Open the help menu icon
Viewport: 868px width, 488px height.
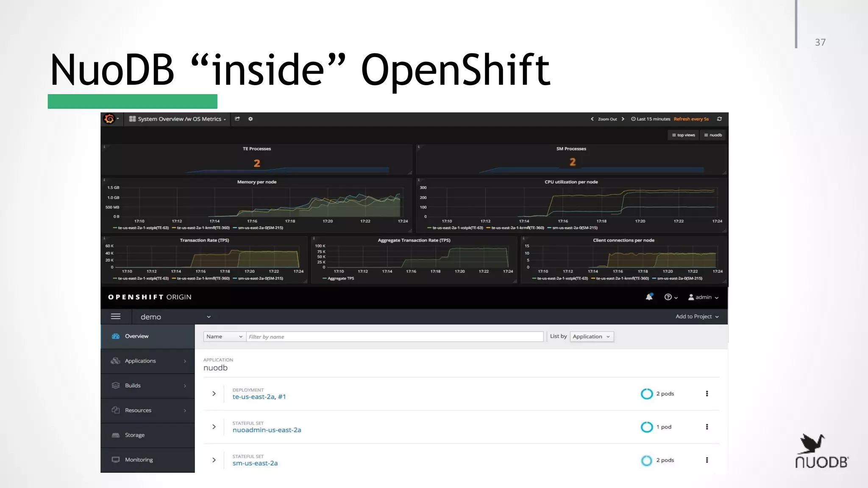click(x=671, y=297)
